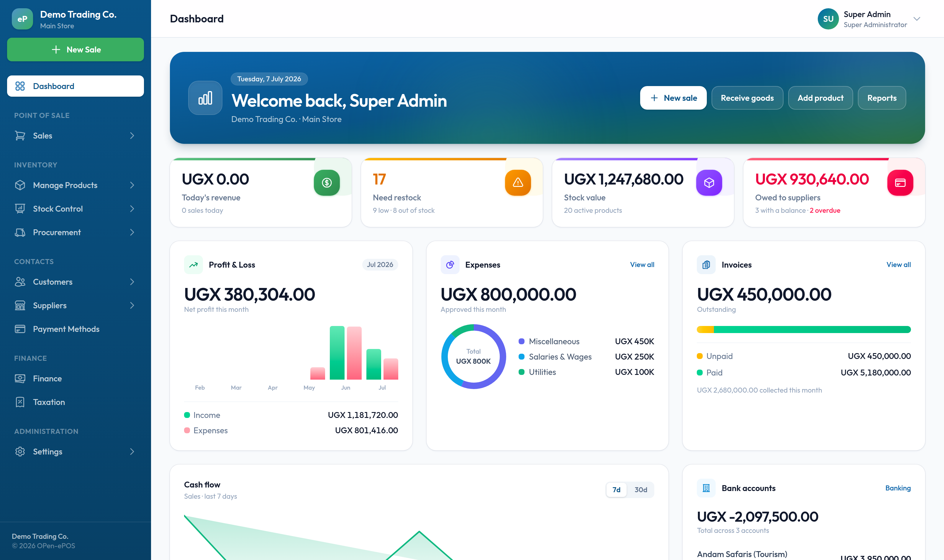Click the Miscellaneous purple legend dot
This screenshot has width=944, height=560.
(522, 341)
